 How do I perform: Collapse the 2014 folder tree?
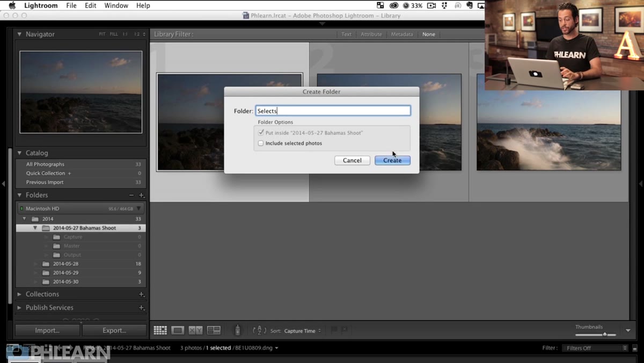(24, 219)
